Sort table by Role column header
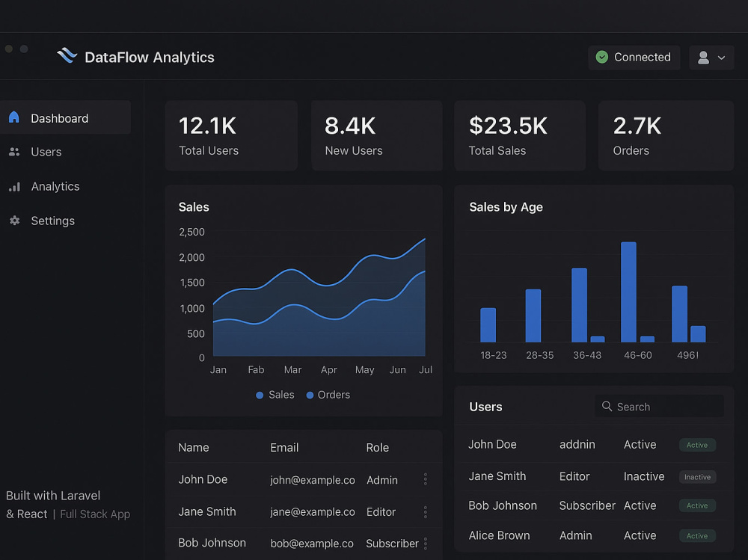The image size is (748, 560). [377, 447]
